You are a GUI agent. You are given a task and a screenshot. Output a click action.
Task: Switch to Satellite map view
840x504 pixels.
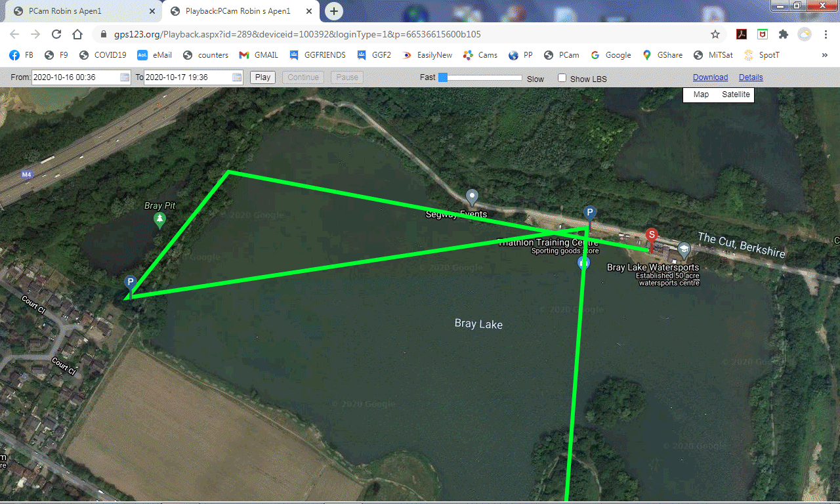735,94
